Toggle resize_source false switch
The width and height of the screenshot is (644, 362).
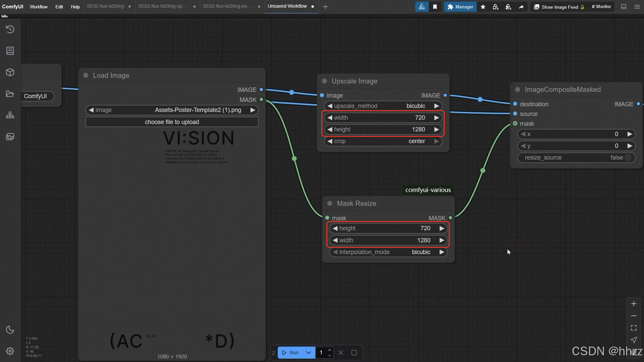coord(628,158)
